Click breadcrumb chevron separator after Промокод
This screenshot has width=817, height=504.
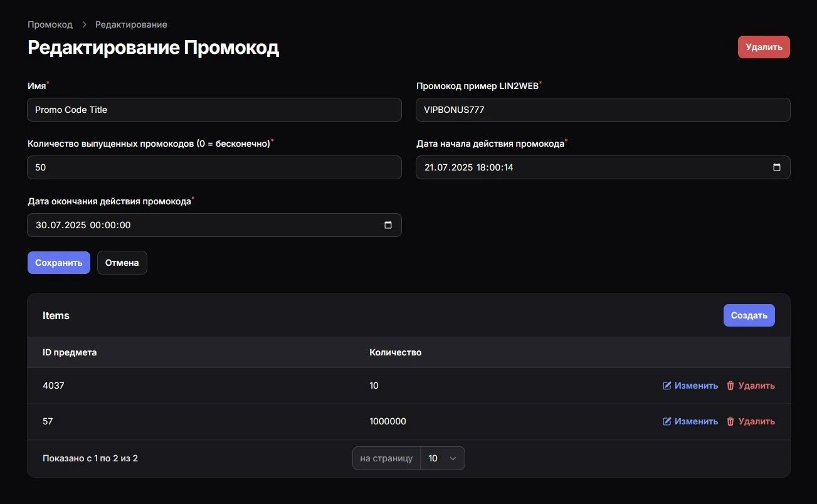pos(84,24)
